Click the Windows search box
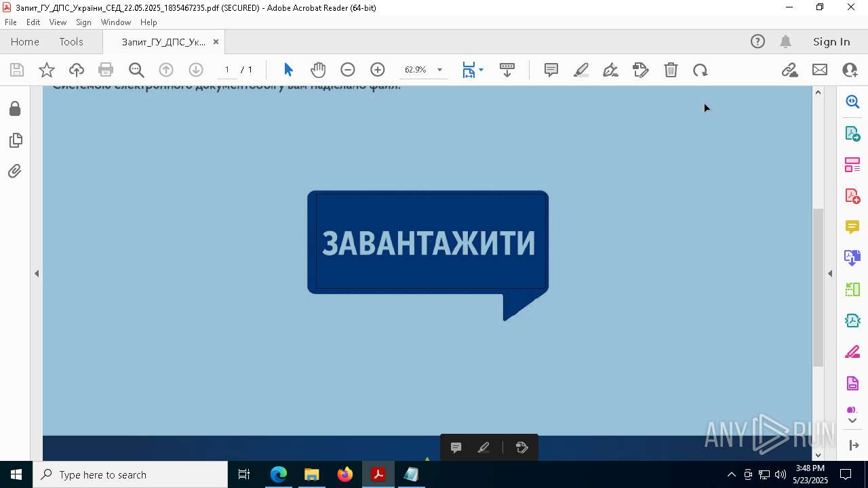Screen dimensions: 868x488 [130, 474]
